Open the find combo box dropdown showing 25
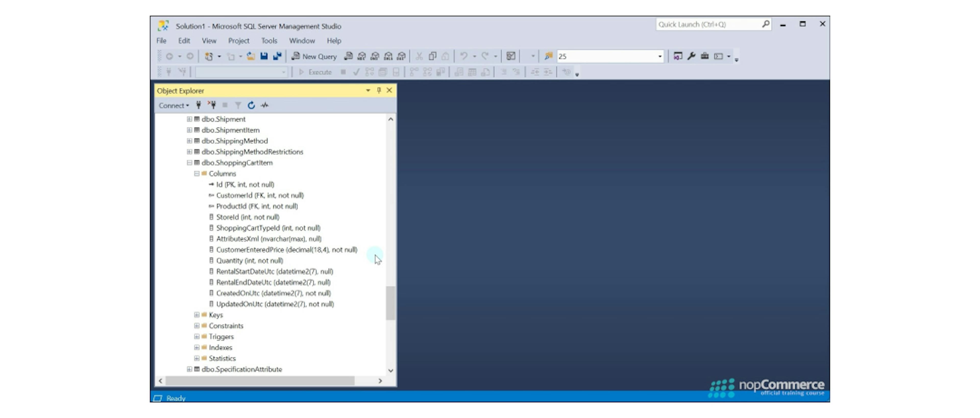Image resolution: width=980 pixels, height=418 pixels. [x=660, y=56]
